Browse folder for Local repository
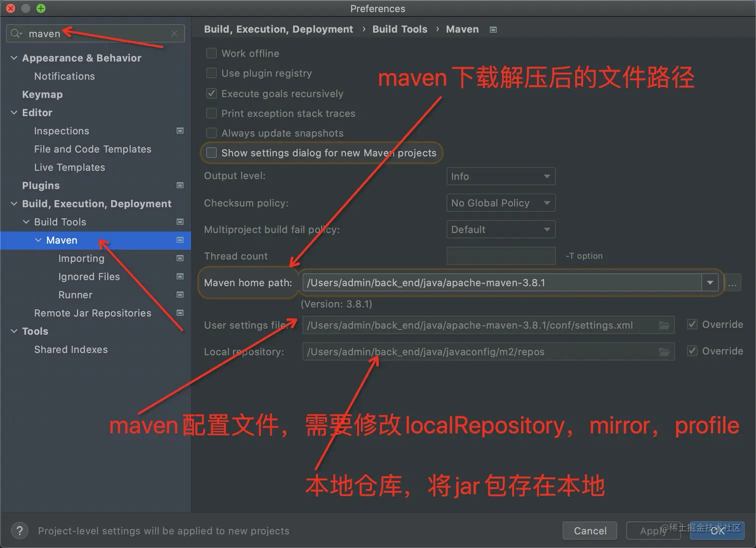 664,352
